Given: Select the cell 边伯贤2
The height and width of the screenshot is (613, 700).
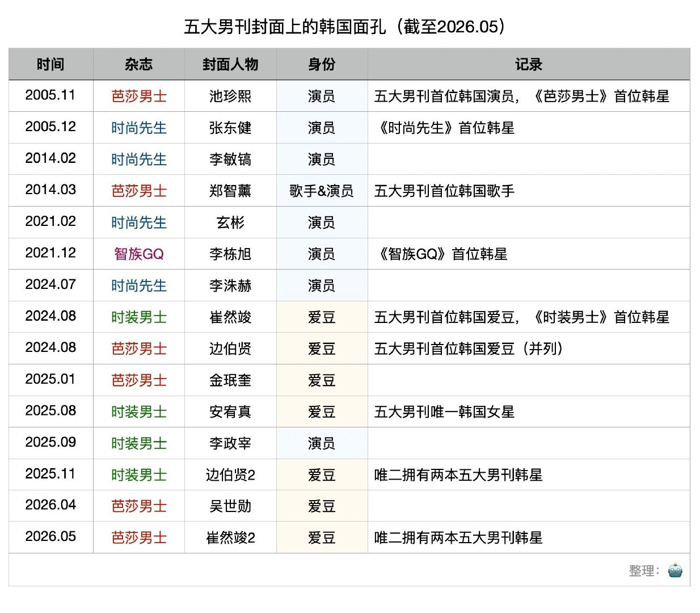Looking at the screenshot, I should click(230, 475).
